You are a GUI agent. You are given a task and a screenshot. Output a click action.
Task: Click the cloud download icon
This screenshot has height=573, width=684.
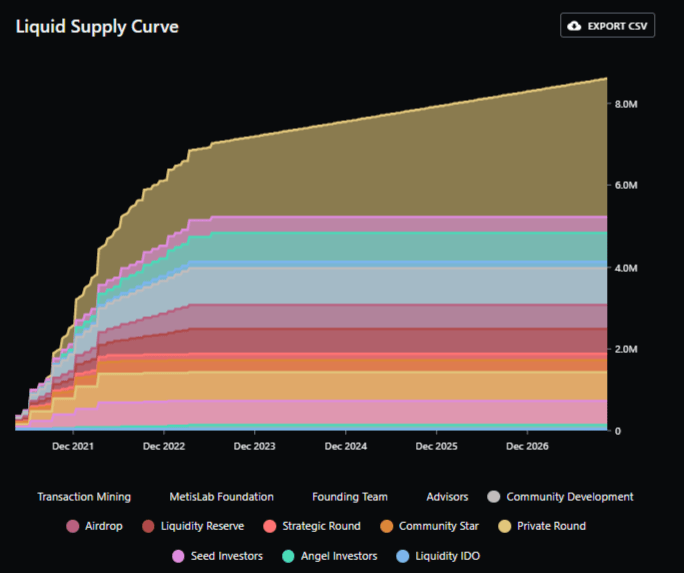coord(574,26)
